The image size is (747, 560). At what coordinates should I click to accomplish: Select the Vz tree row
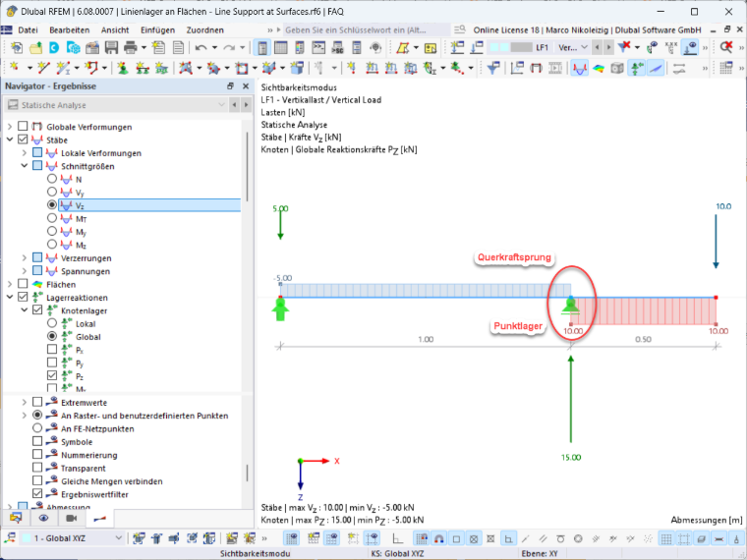[x=149, y=205]
